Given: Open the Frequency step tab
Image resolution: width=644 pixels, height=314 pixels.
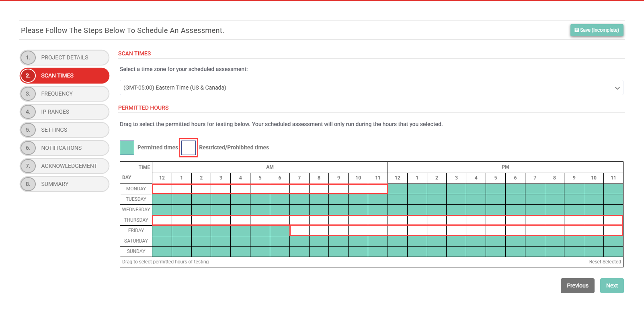Looking at the screenshot, I should pos(64,94).
